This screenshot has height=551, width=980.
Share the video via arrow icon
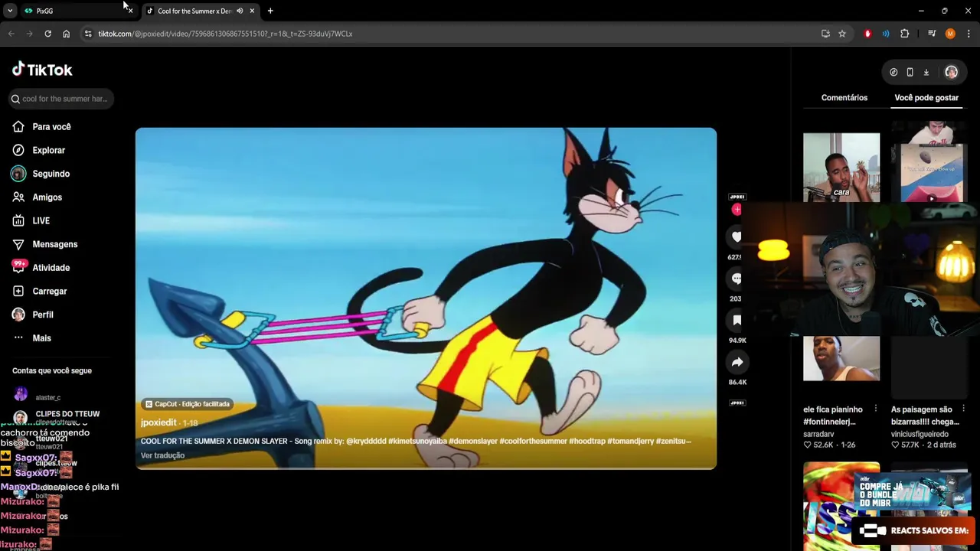[737, 362]
